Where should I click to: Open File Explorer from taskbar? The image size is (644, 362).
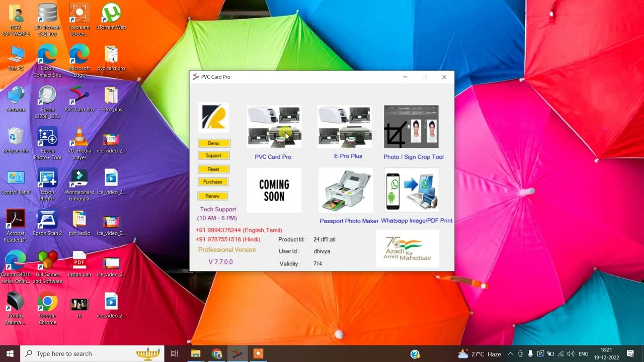tap(196, 353)
